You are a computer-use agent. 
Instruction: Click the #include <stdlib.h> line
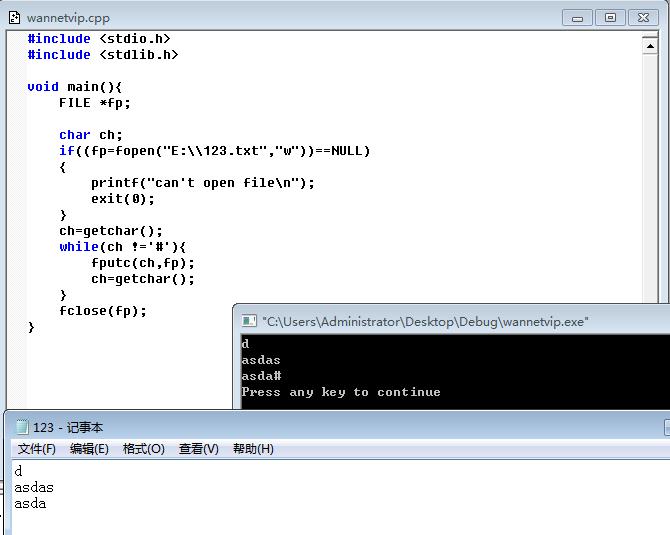(x=103, y=55)
